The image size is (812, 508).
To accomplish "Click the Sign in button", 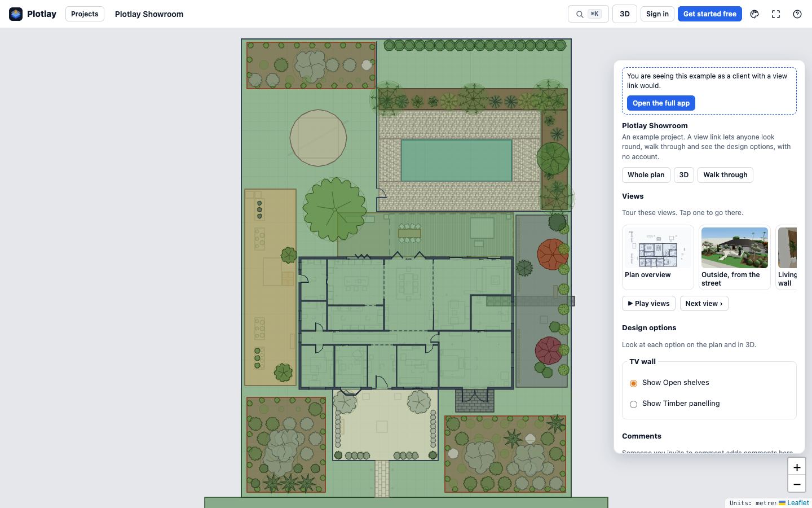I will [657, 14].
